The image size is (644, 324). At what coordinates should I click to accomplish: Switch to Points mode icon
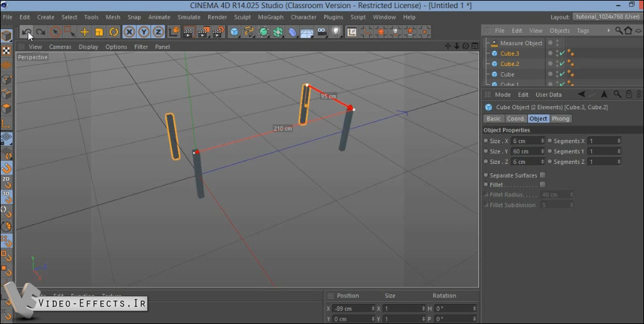(x=6, y=79)
